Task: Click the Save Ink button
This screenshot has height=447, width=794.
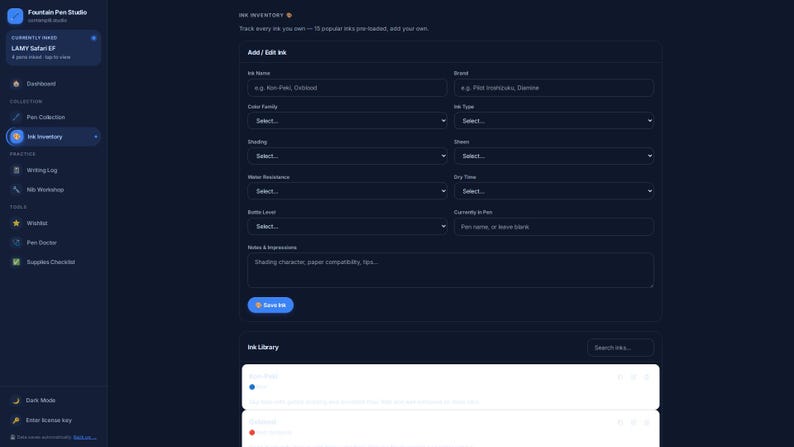Action: click(270, 305)
